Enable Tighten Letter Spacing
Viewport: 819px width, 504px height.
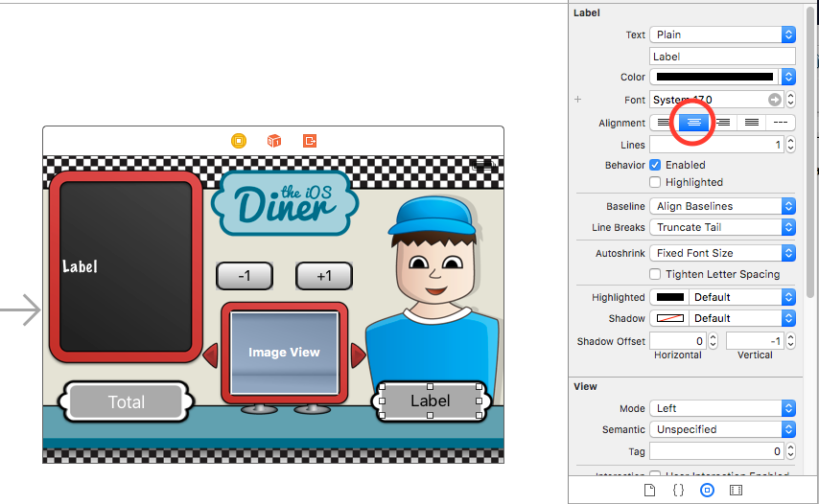pos(655,274)
